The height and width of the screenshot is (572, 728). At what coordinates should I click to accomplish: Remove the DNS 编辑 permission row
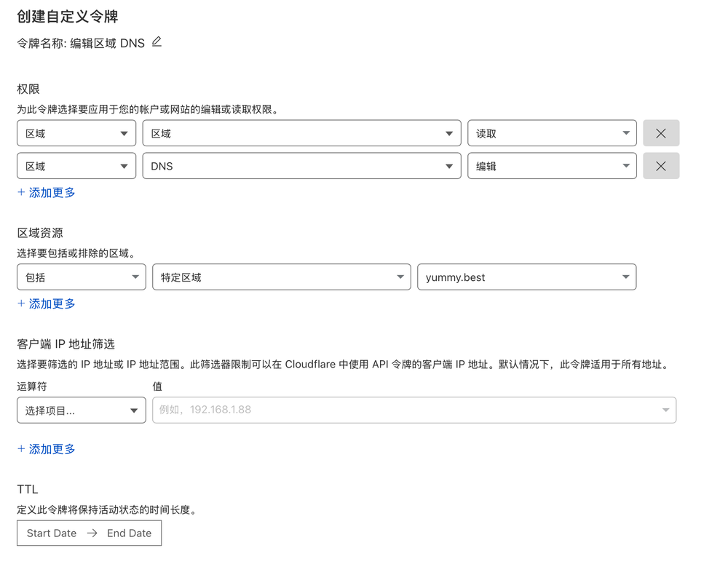tap(661, 166)
